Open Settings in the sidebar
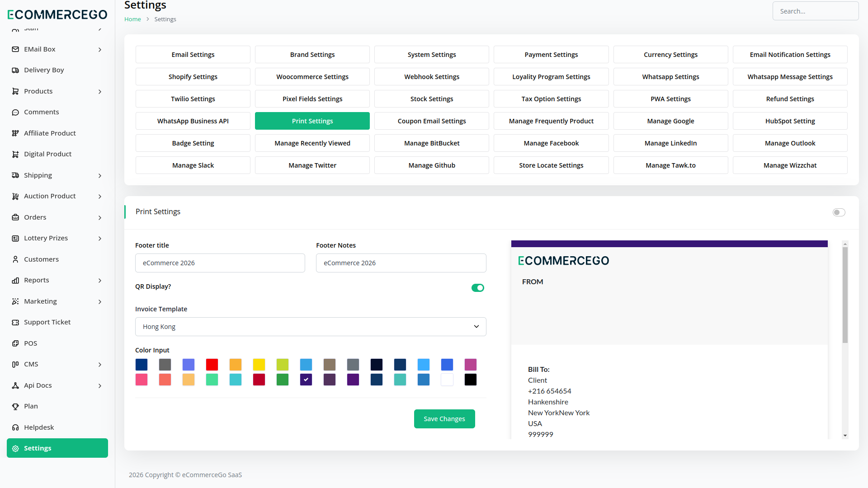 point(57,448)
